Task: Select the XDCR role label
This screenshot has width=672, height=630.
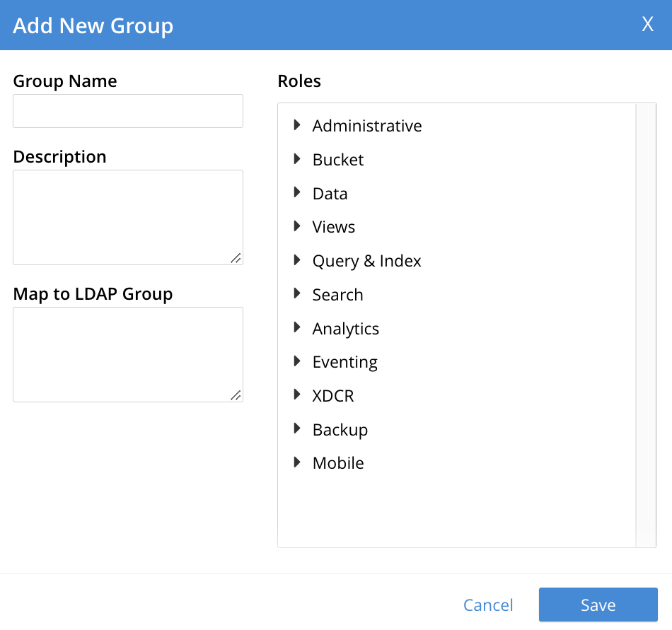Action: [x=332, y=395]
